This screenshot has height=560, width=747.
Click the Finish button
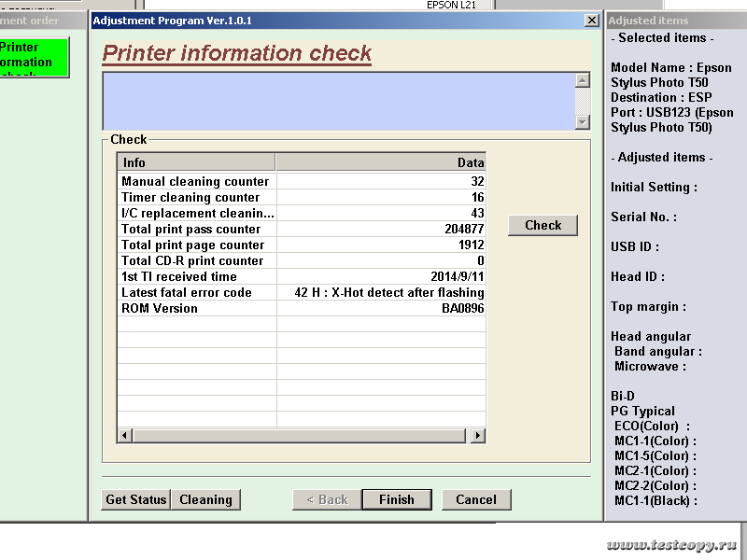pyautogui.click(x=396, y=499)
